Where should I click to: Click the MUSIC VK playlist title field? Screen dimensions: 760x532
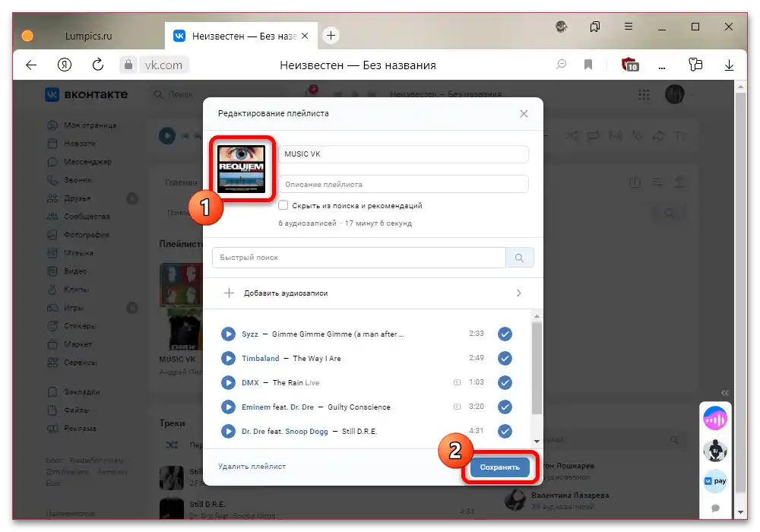(404, 154)
